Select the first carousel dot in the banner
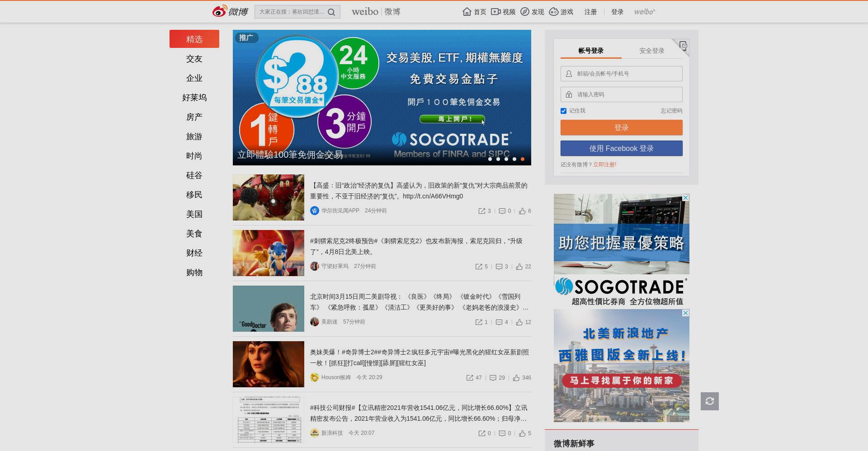 click(490, 159)
